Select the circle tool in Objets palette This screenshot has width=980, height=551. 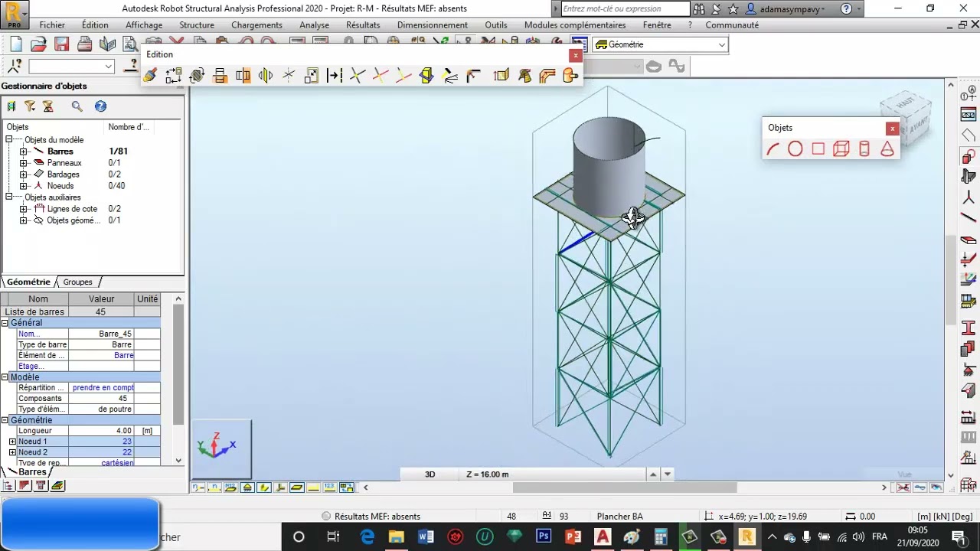coord(795,149)
